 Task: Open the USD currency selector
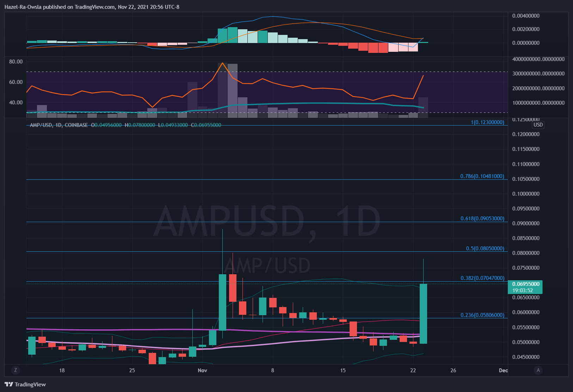coord(538,125)
